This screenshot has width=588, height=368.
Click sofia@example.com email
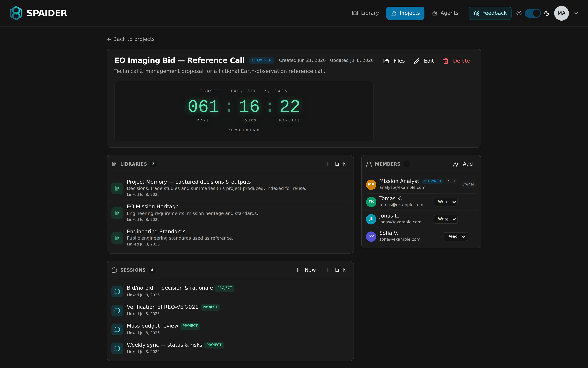(x=400, y=239)
